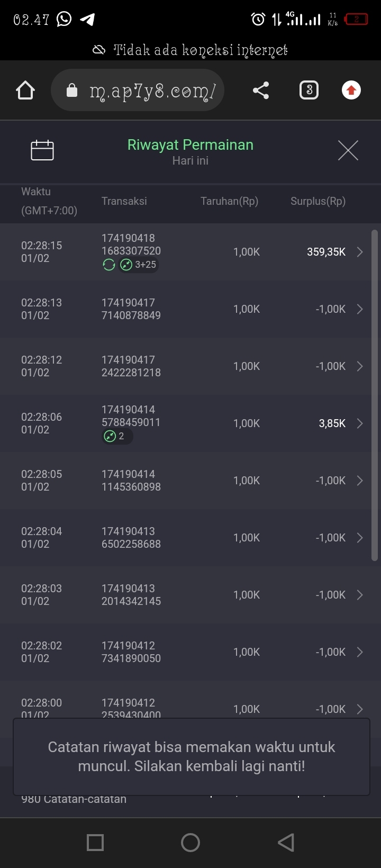Tap the free spin refresh icon in first row
Screen dimensions: 381x868
click(x=109, y=265)
